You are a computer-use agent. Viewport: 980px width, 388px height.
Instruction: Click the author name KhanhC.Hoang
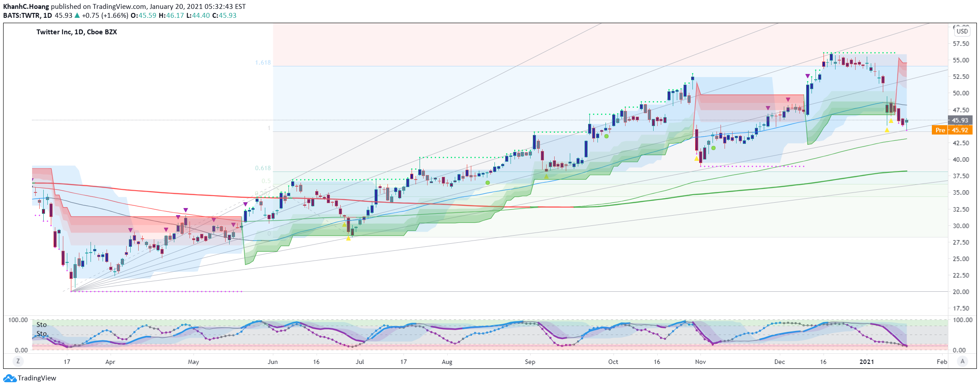26,7
